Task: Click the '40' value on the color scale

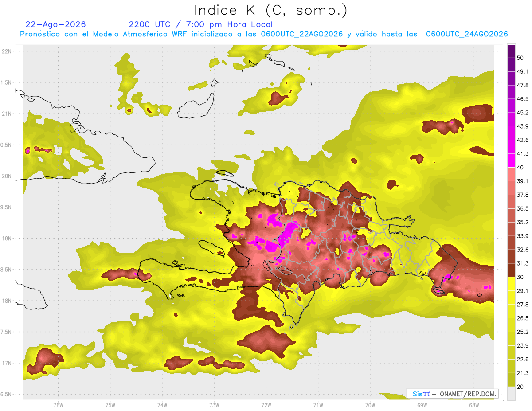Action: [520, 168]
